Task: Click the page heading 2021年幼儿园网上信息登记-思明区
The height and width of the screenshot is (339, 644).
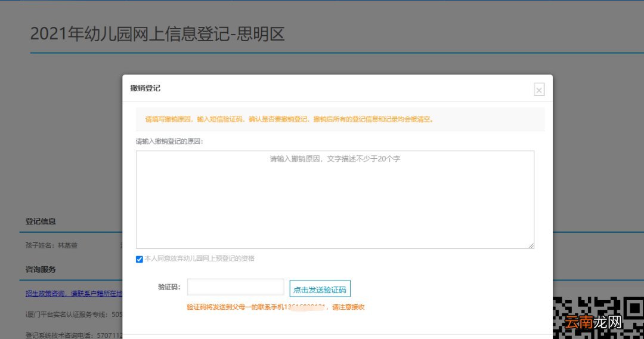Action: click(157, 33)
